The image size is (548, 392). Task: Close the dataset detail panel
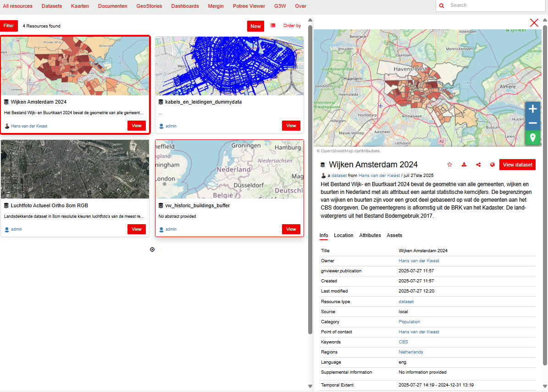(x=534, y=23)
